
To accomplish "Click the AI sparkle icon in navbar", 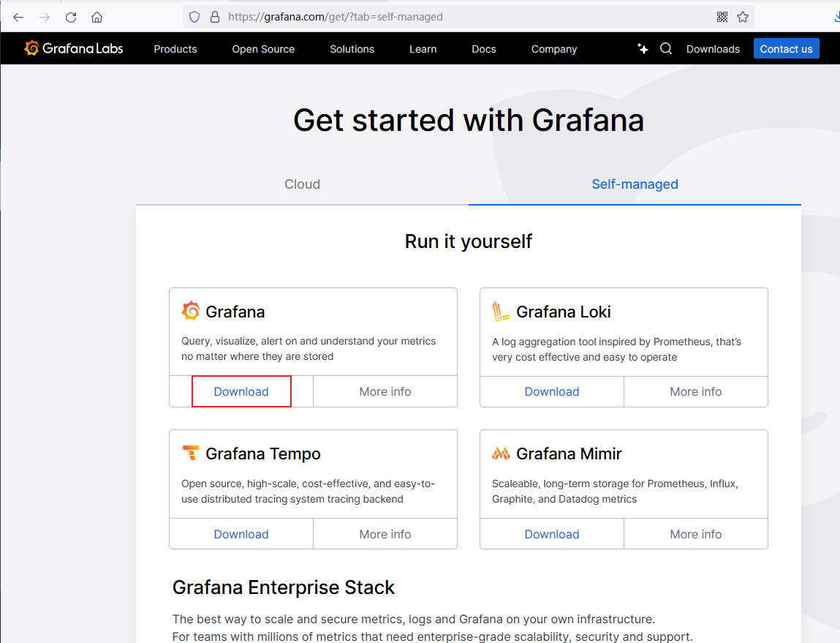I will (x=643, y=49).
